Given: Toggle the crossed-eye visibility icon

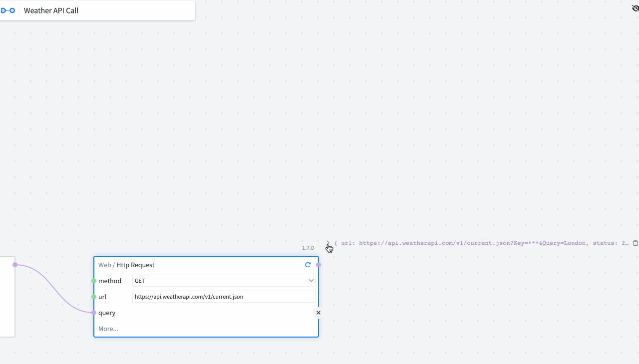Looking at the screenshot, I should pos(635,8).
